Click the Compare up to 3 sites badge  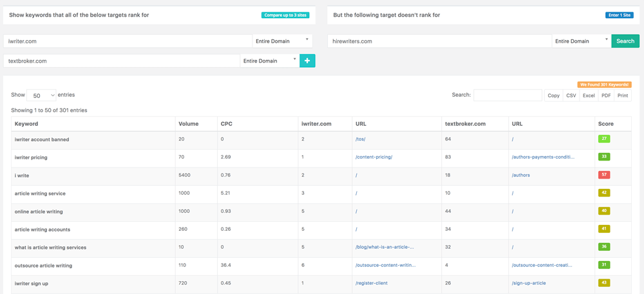pos(285,15)
